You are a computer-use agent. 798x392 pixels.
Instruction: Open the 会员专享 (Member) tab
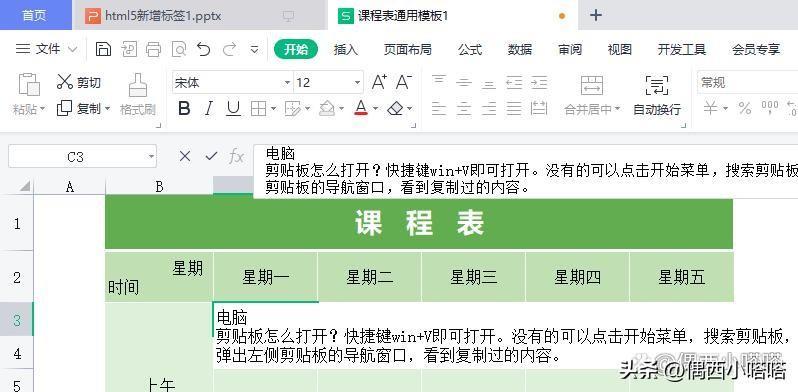click(756, 49)
